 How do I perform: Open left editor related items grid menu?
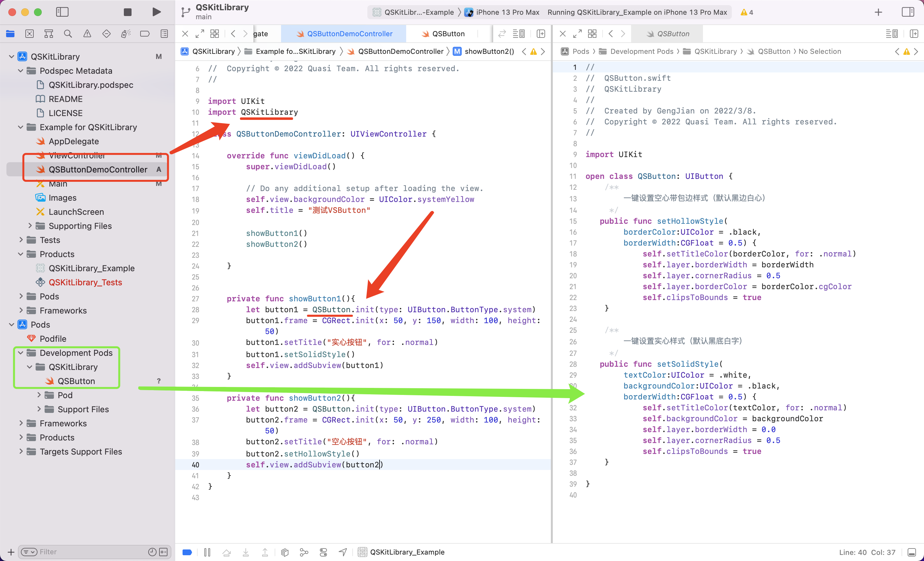coord(215,34)
